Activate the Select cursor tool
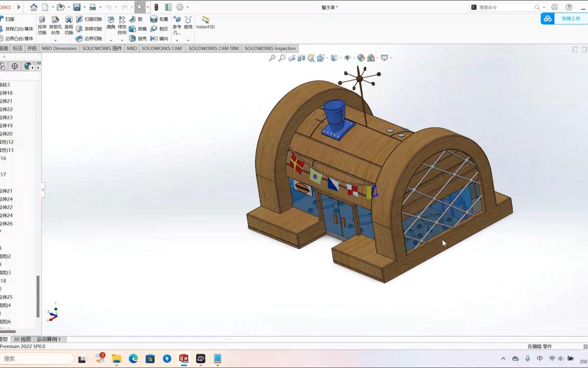This screenshot has width=588, height=368. (140, 7)
